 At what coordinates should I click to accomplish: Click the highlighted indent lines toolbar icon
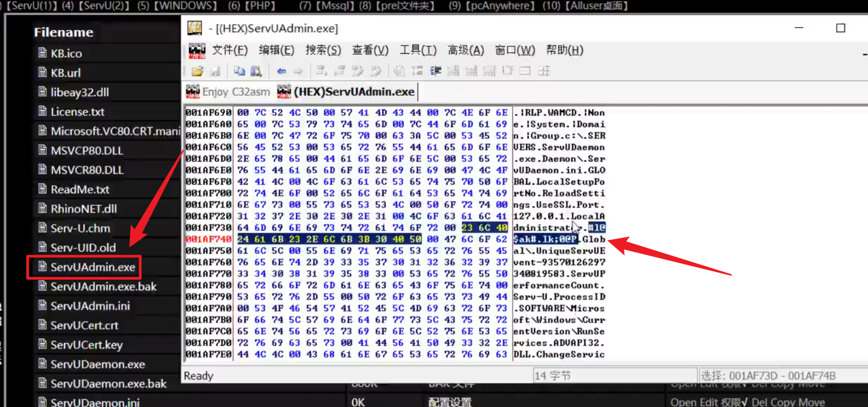pos(435,71)
